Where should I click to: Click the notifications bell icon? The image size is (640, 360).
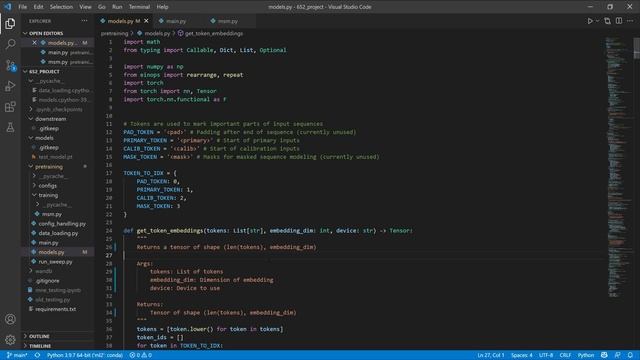(x=630, y=355)
